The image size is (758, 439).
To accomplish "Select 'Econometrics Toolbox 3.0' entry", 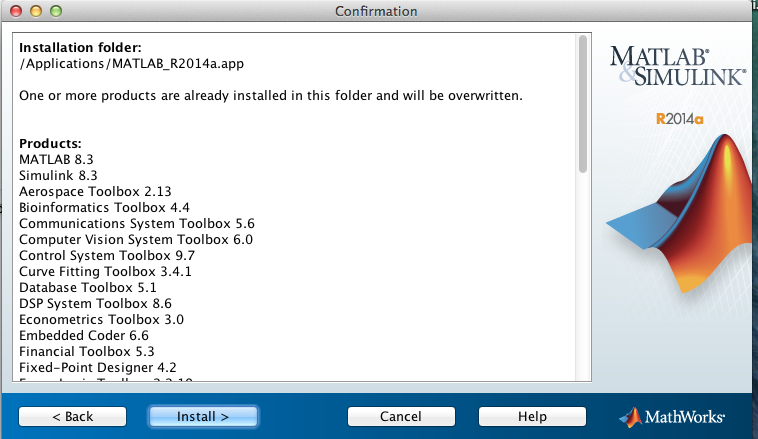I will 102,319.
